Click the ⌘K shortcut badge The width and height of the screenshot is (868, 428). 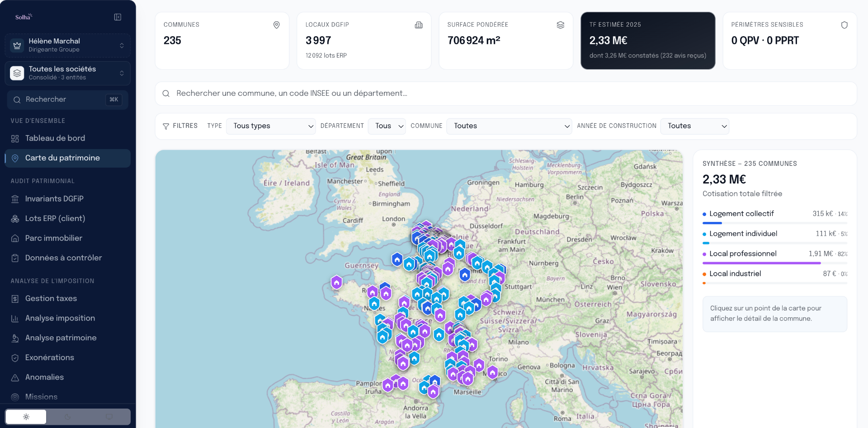click(x=114, y=99)
